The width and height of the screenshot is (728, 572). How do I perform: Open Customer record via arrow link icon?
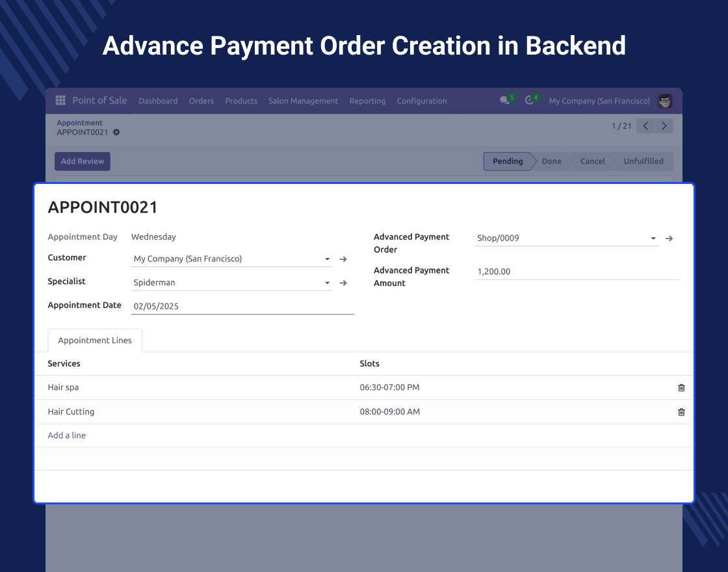343,259
